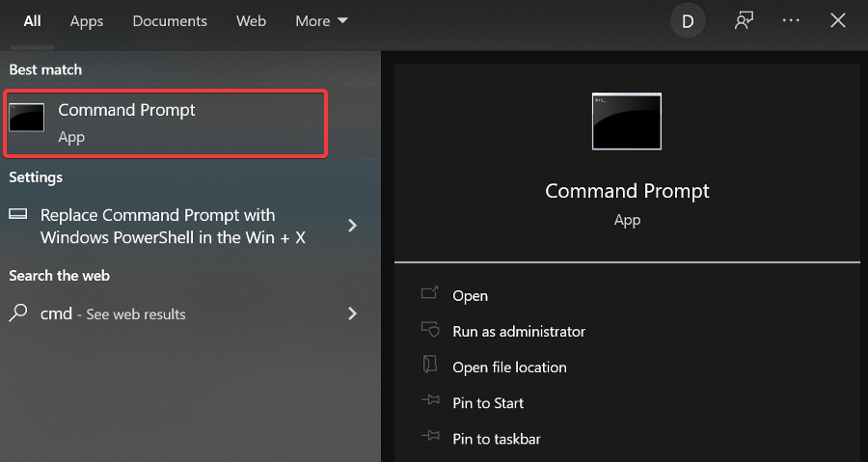Image resolution: width=868 pixels, height=462 pixels.
Task: Expand the More dropdown filter
Action: tap(322, 21)
